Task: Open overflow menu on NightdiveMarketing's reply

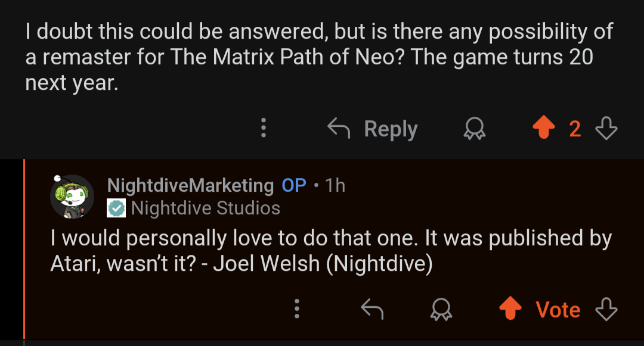Action: click(x=296, y=309)
